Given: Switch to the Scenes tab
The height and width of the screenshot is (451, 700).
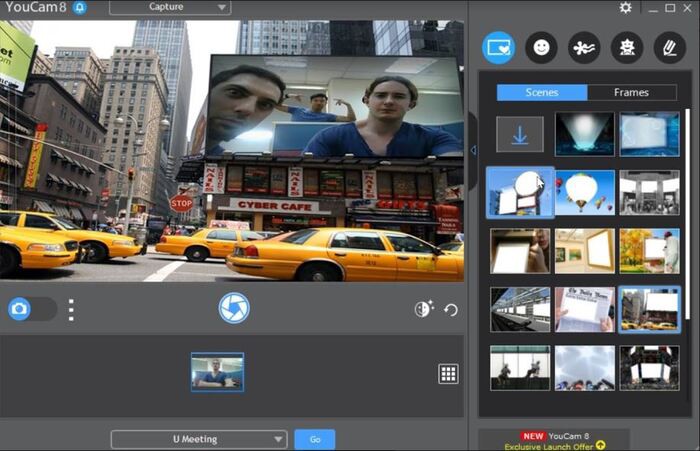Looking at the screenshot, I should tap(542, 92).
